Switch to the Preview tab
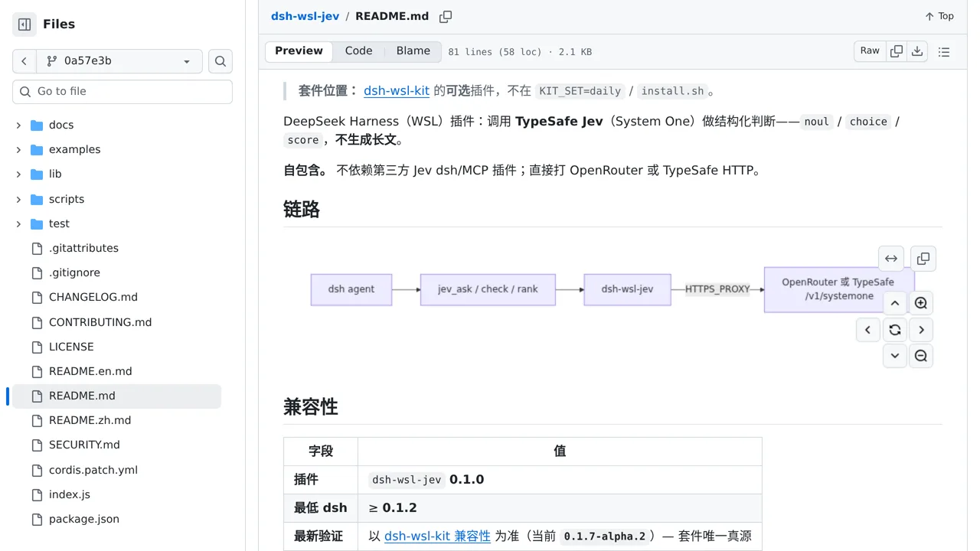 [x=299, y=51]
